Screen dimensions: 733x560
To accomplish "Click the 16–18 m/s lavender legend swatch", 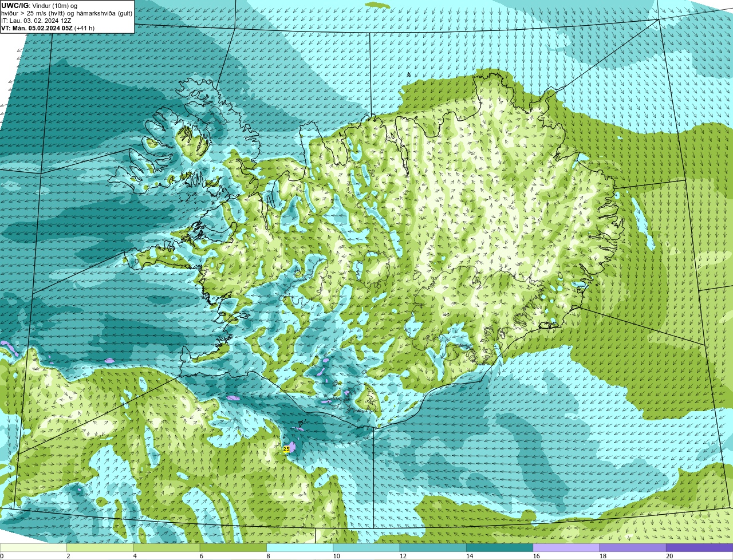I will coord(566,548).
